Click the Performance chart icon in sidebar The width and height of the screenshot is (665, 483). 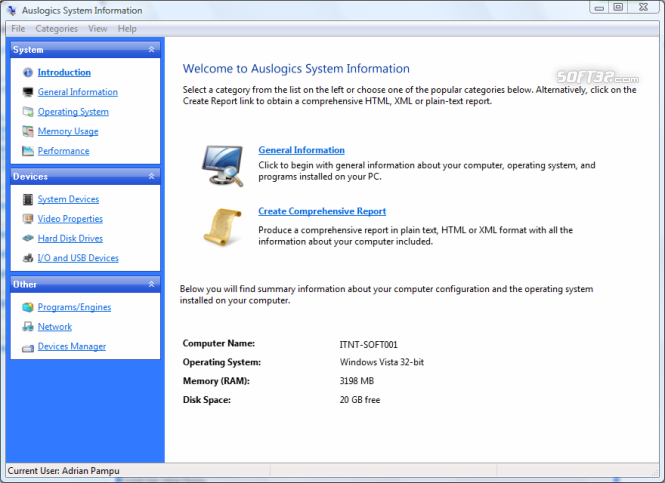point(28,151)
